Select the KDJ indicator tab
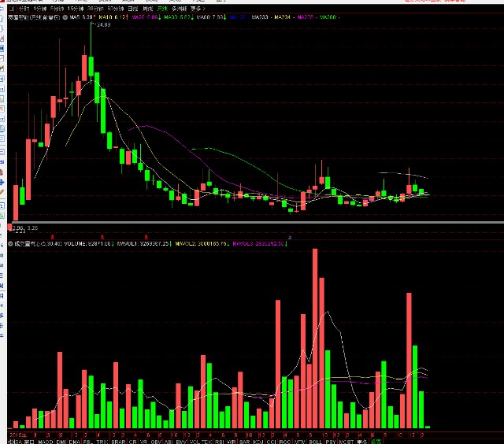504x444 pixels. tap(258, 442)
